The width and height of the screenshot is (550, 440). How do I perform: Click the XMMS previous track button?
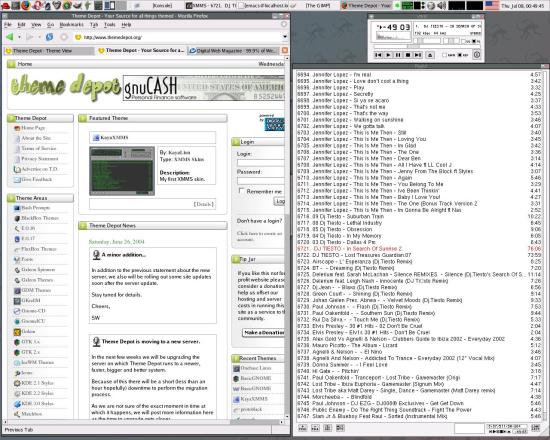378,55
